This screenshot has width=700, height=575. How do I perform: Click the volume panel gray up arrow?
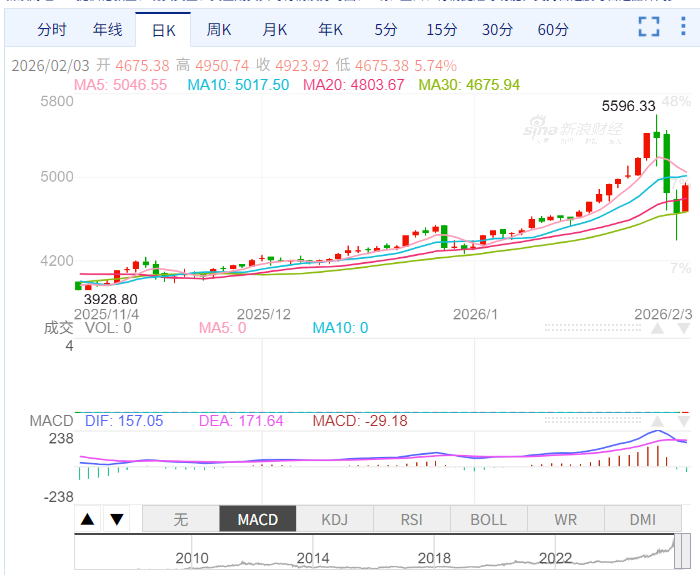click(x=657, y=329)
